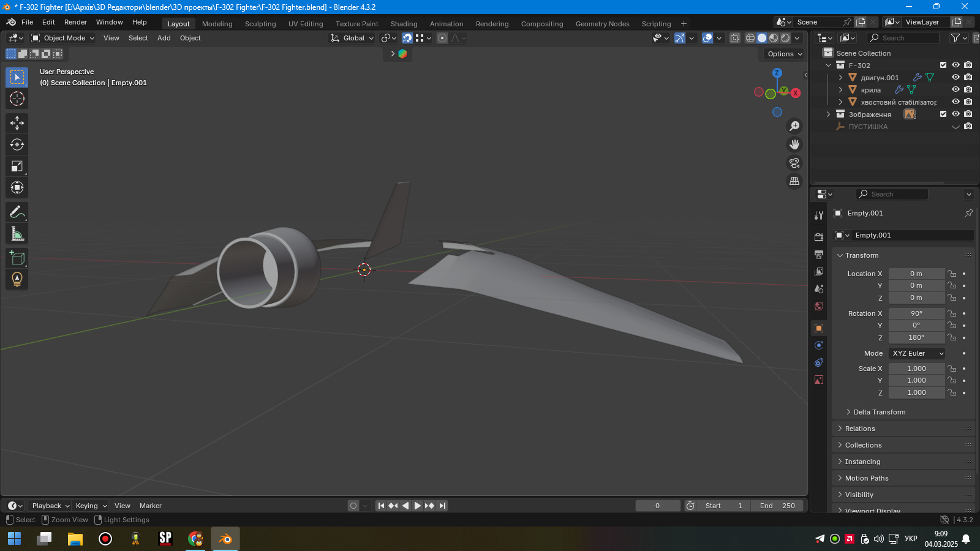Hide the крила object in viewport
Screen dimensions: 980x551
coord(956,89)
